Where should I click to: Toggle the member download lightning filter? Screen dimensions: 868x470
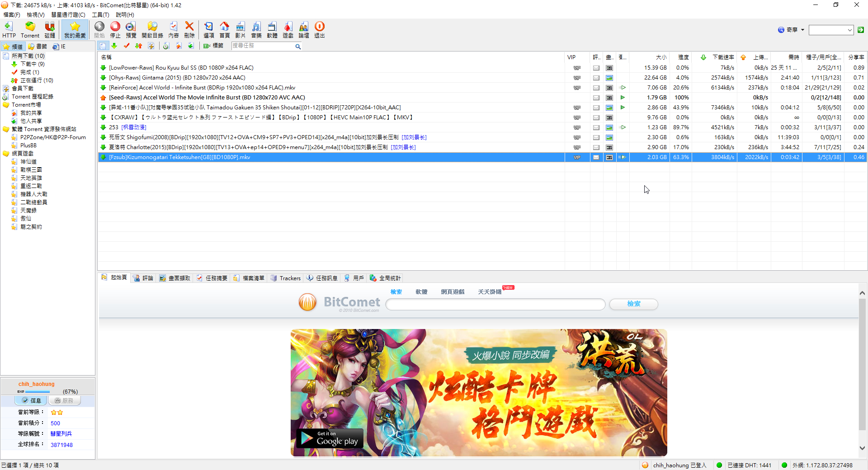(151, 46)
